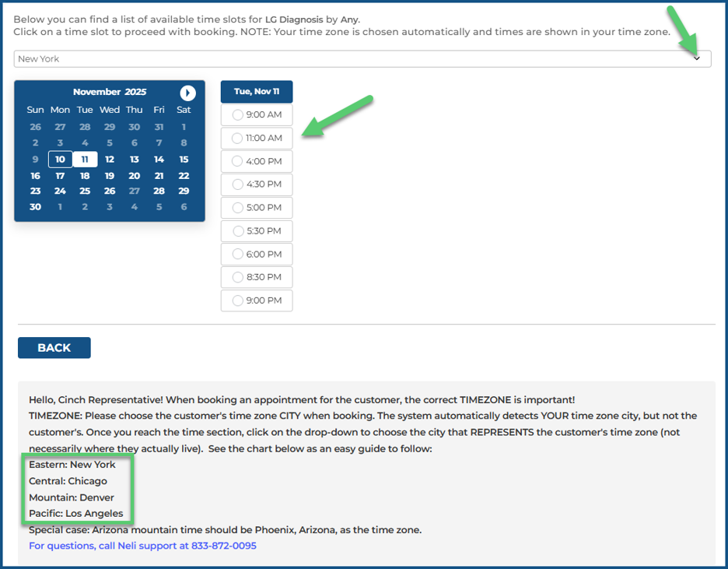This screenshot has width=728, height=569.
Task: Select the 6:00 PM time slot
Action: pos(257,255)
